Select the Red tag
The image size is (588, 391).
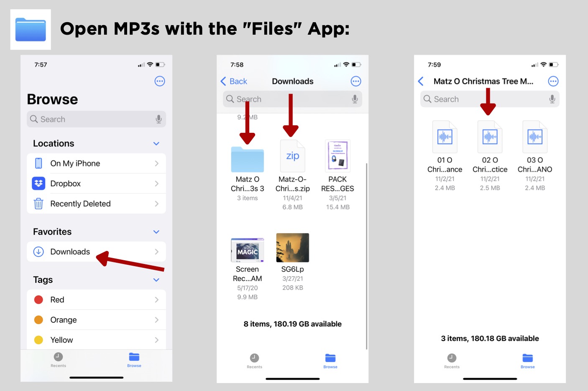[x=57, y=300]
